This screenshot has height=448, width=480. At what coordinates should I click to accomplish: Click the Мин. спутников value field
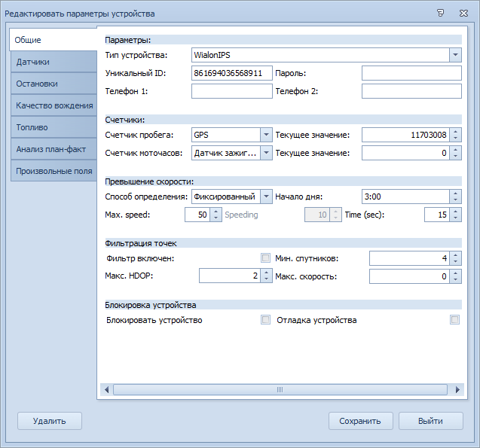[410, 258]
